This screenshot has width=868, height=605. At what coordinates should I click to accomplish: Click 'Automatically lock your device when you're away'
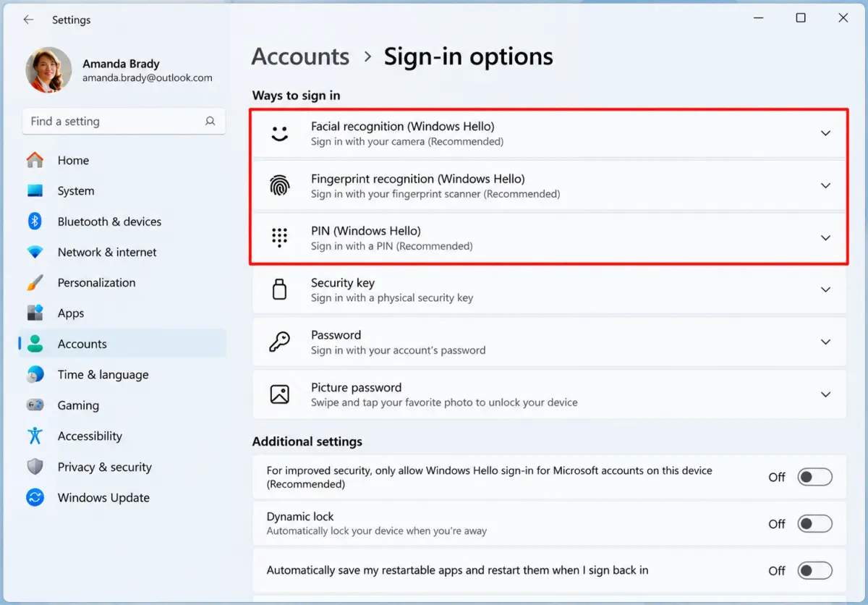point(377,531)
